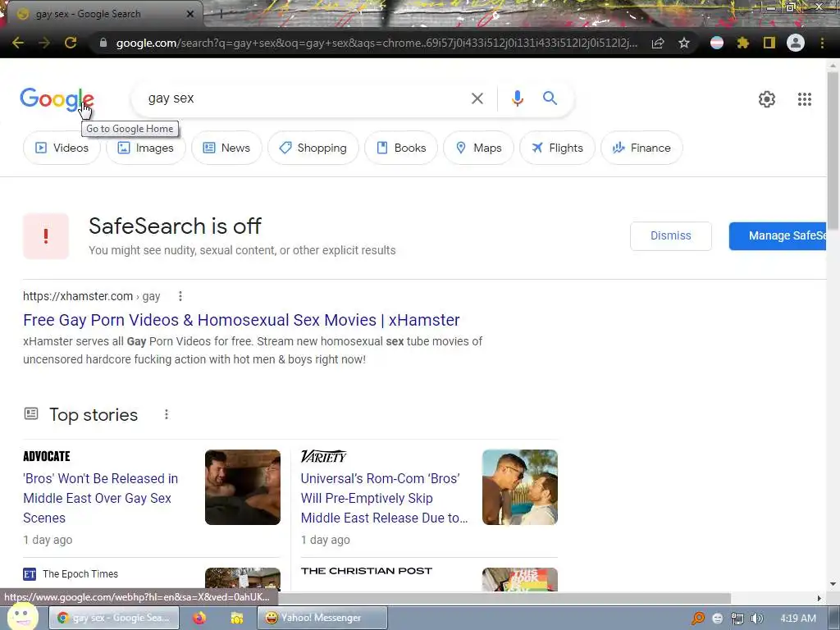The image size is (840, 630).
Task: Click the network icon in system tray
Action: tap(737, 619)
